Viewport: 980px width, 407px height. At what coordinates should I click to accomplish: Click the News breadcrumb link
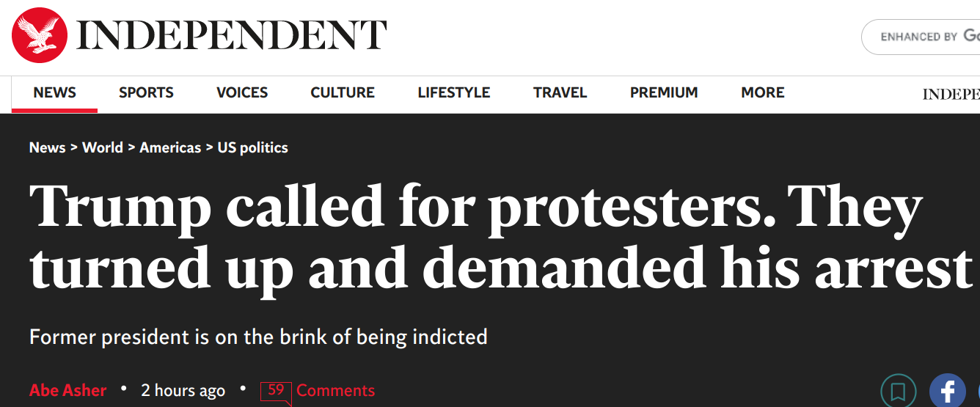pos(48,147)
